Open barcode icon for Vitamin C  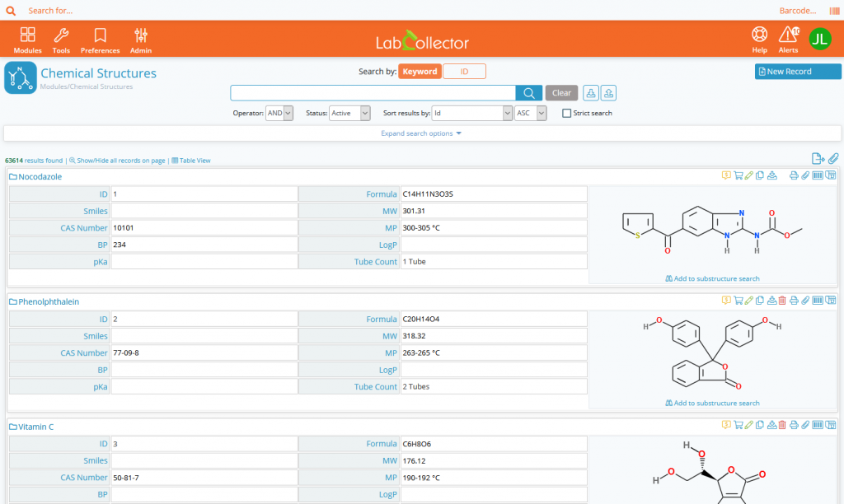pyautogui.click(x=818, y=425)
